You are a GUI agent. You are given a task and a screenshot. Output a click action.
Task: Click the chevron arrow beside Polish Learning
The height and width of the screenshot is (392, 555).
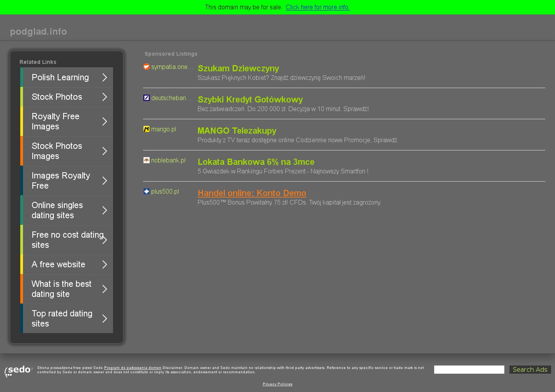104,78
